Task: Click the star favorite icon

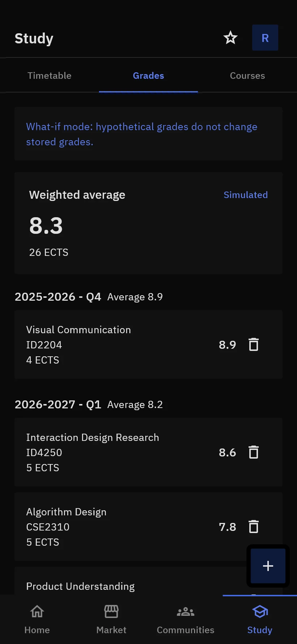Action: coord(230,38)
